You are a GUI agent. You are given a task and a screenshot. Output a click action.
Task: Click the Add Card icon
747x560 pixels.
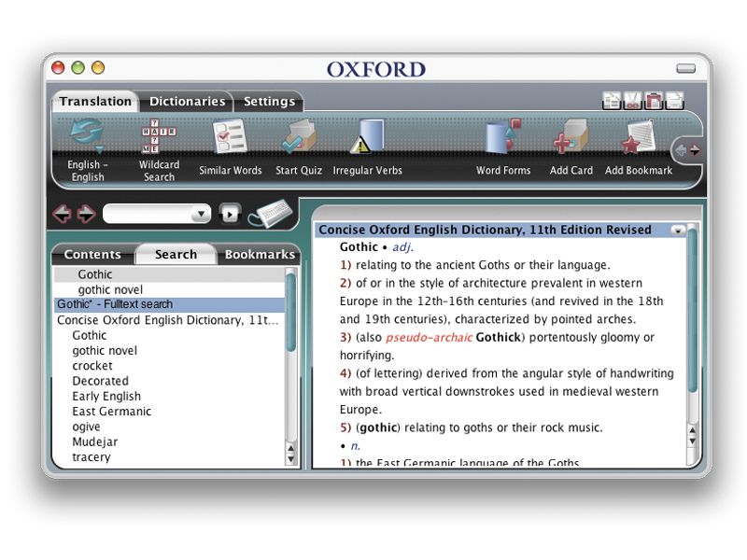[x=570, y=138]
